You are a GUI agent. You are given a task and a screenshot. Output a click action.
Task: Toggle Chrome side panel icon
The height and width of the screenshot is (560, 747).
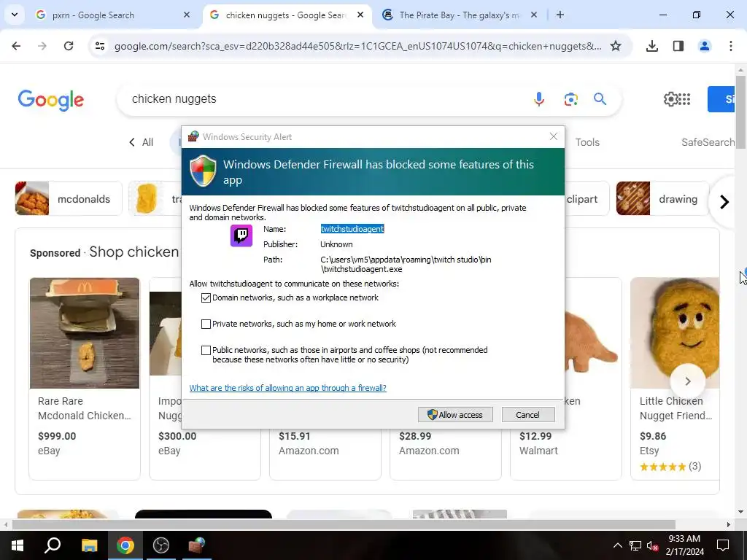pos(678,46)
